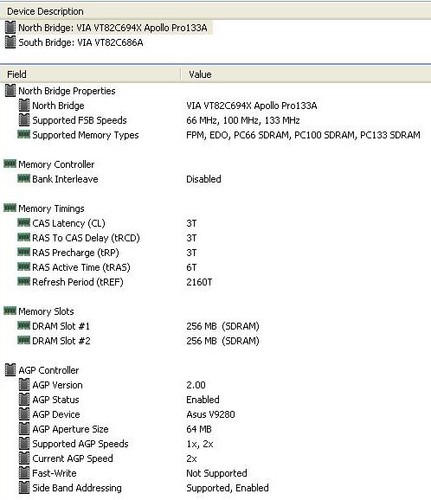Click the Memory Slots group icon
The width and height of the screenshot is (431, 500).
(10, 311)
